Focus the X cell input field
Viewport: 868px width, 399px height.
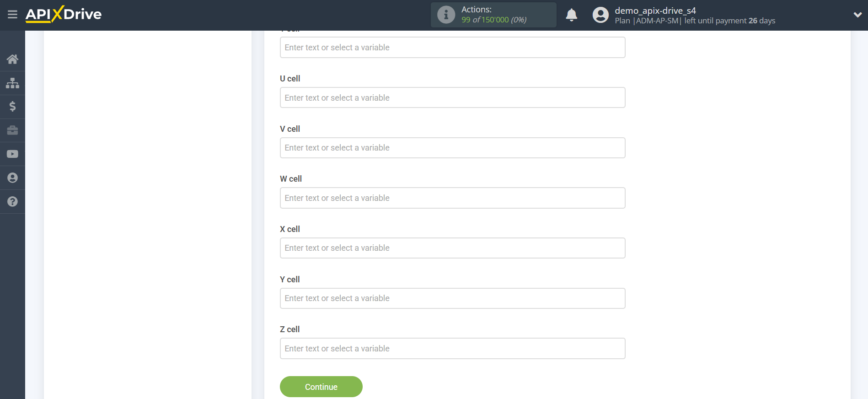(452, 248)
